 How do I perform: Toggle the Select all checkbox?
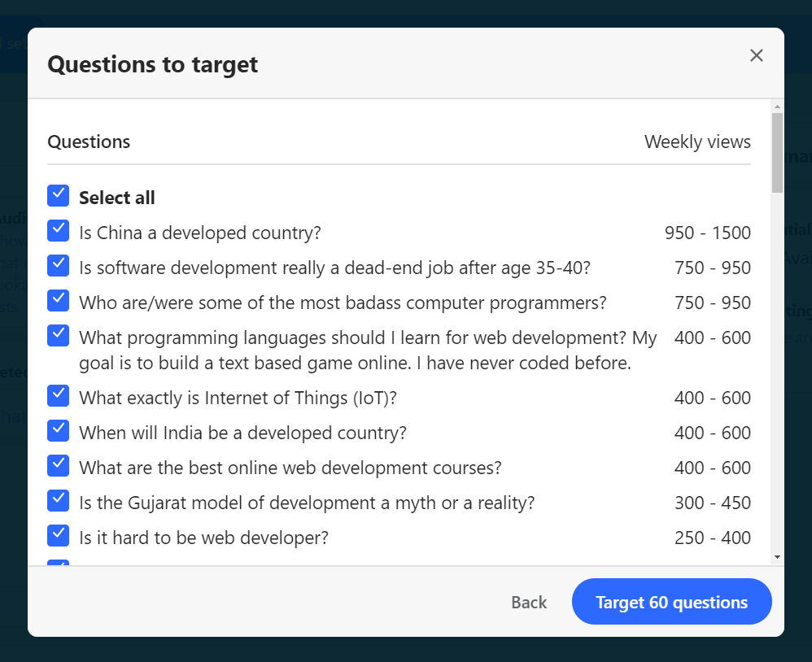[59, 196]
